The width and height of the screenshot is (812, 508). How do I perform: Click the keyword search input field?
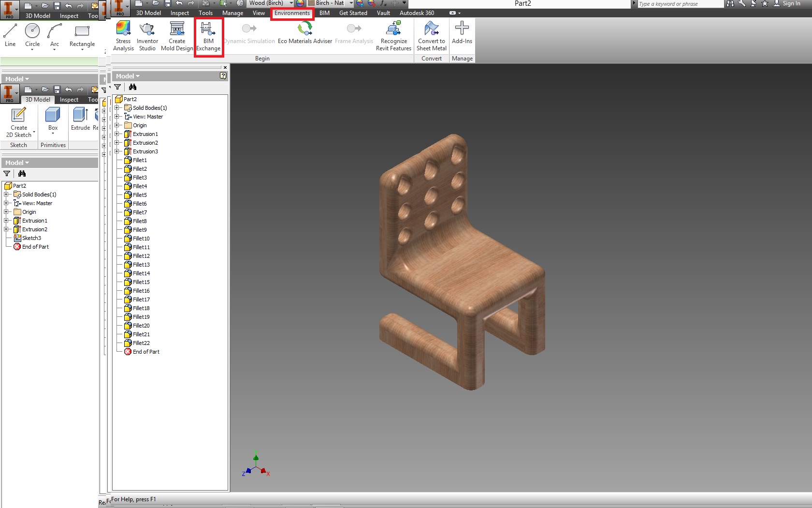680,4
